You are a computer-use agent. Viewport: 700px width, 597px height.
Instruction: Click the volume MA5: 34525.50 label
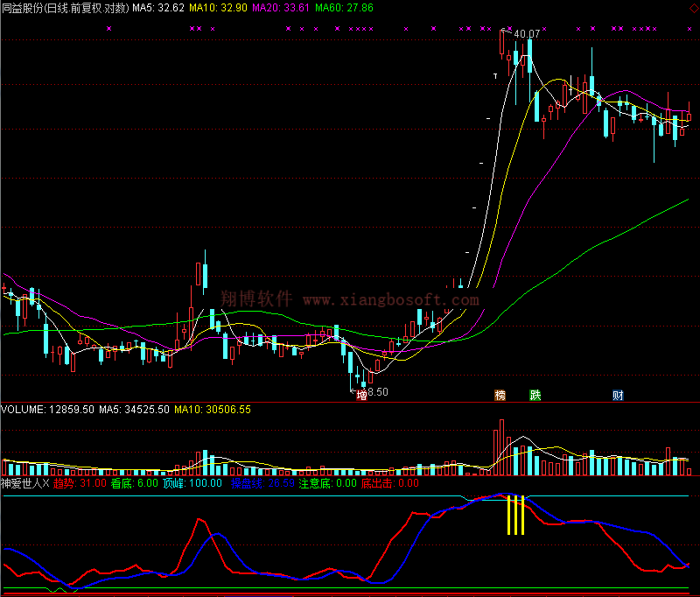click(x=134, y=410)
